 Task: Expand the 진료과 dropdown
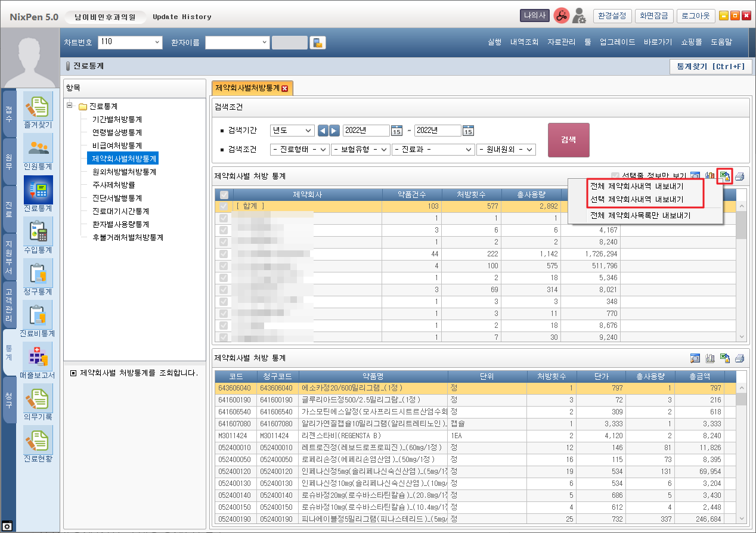click(x=433, y=150)
